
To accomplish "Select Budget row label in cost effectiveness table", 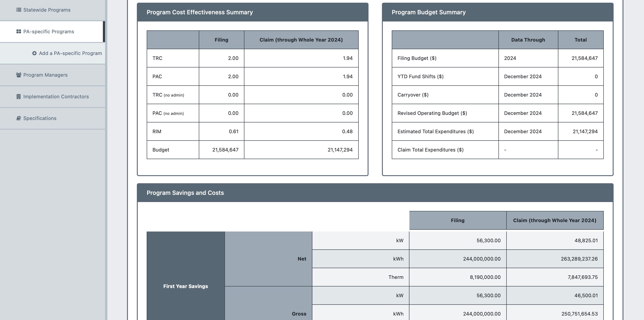I will point(161,150).
